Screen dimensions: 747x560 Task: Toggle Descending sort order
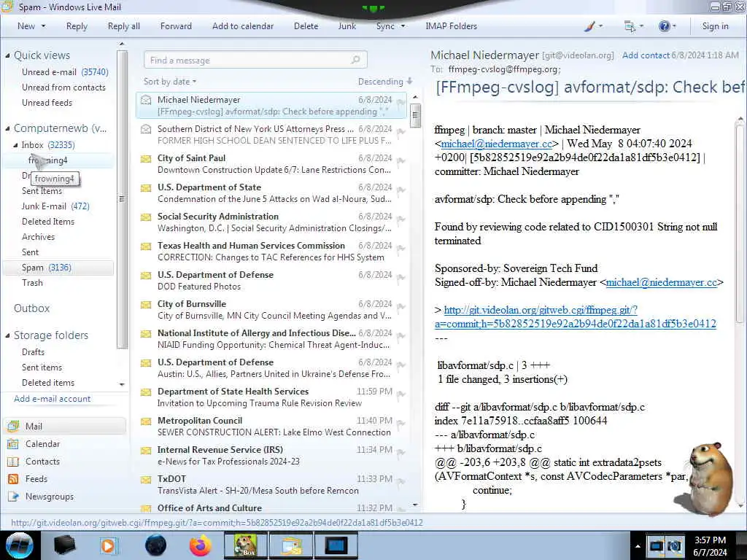[385, 82]
